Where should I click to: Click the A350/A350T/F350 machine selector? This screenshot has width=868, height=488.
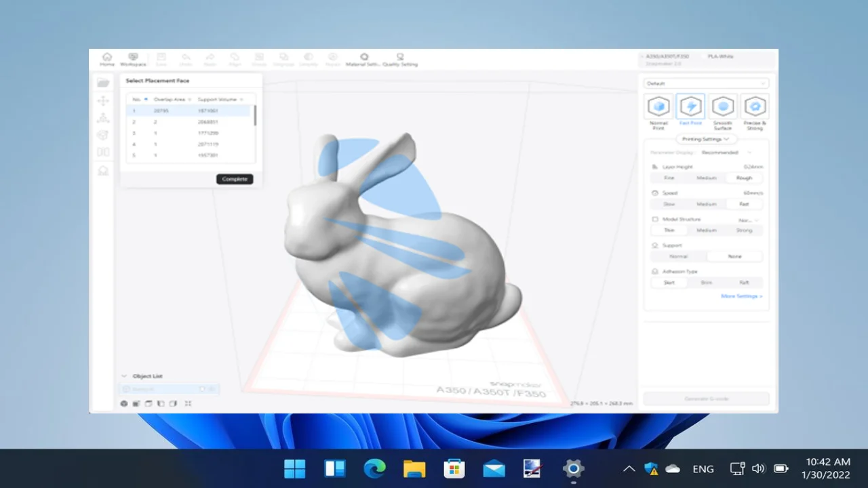tap(667, 56)
